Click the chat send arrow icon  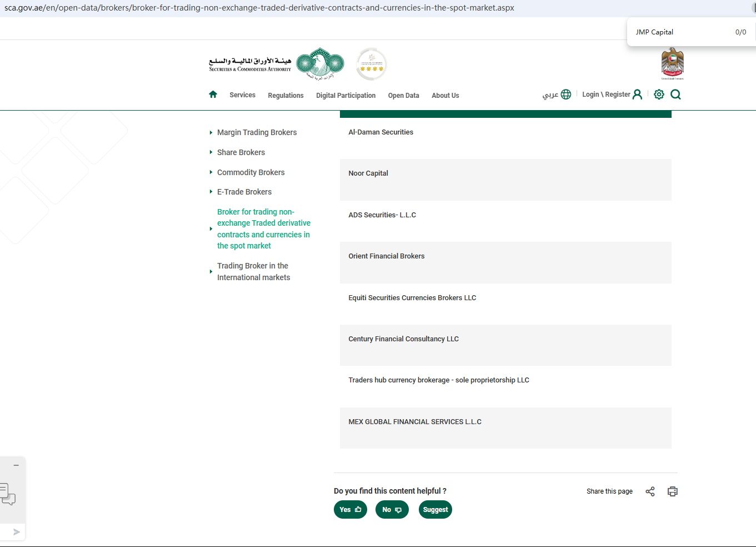pyautogui.click(x=16, y=532)
